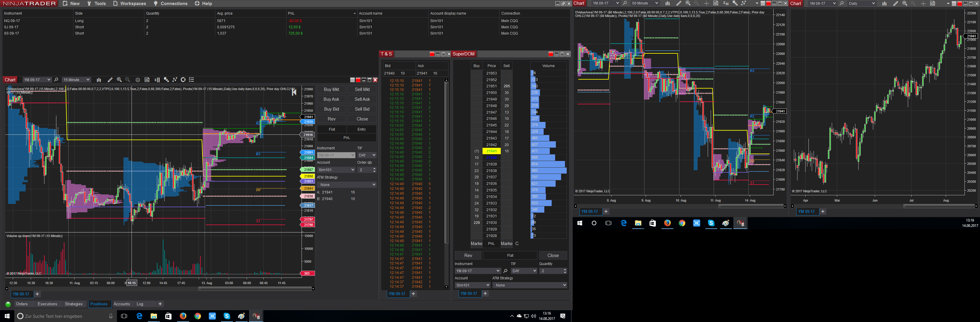Sort positions by PnL column header
The image size is (980, 322).
coord(321,13)
